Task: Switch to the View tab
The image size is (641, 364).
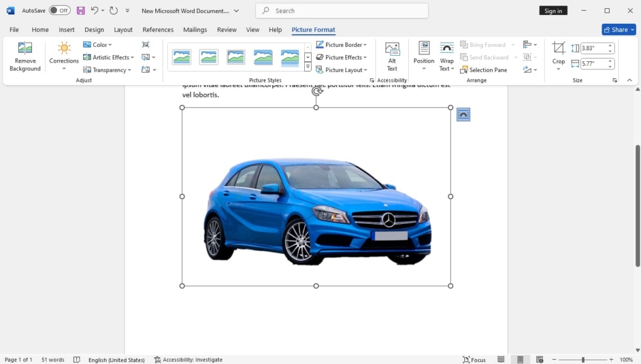Action: [253, 29]
